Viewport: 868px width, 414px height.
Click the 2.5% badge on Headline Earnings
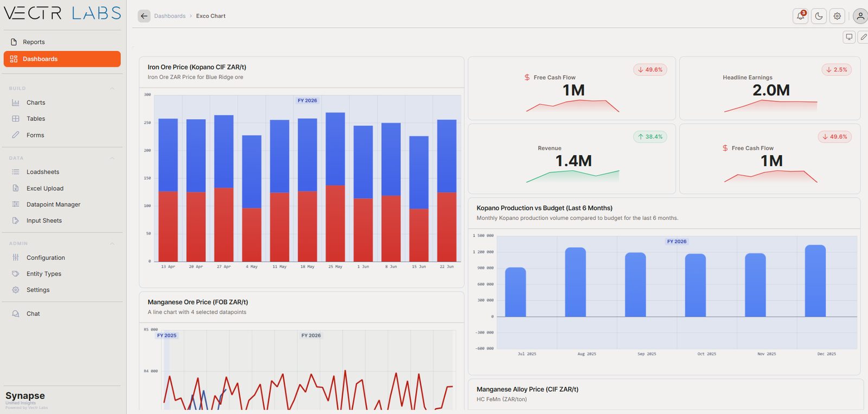pyautogui.click(x=837, y=70)
